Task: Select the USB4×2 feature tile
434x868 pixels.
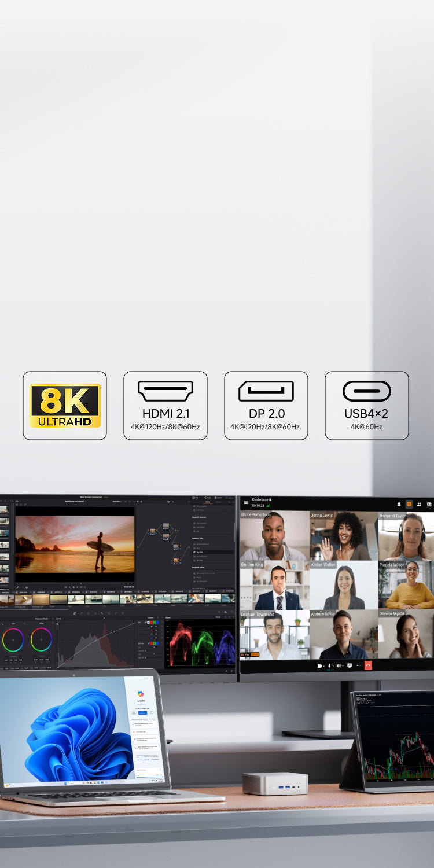Action: click(x=366, y=406)
